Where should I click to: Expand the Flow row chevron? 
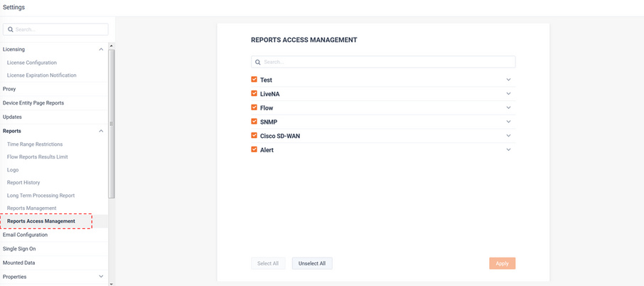click(x=508, y=107)
